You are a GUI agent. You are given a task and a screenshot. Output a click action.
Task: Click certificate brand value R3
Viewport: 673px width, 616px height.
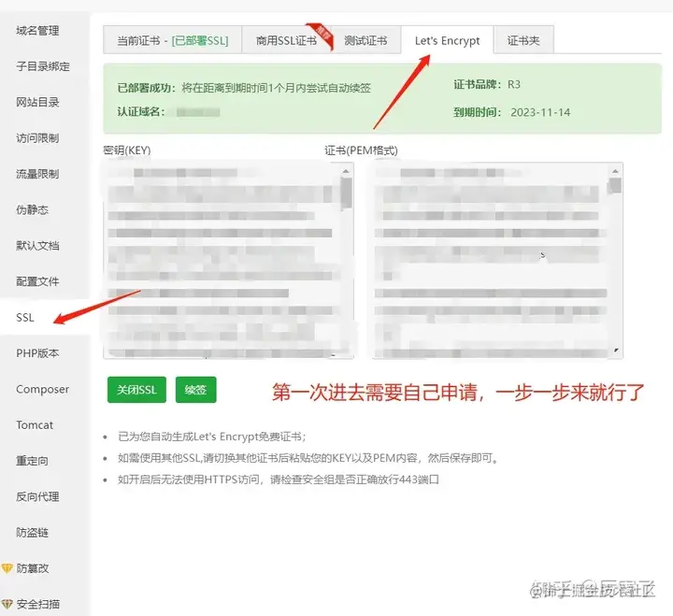[514, 84]
